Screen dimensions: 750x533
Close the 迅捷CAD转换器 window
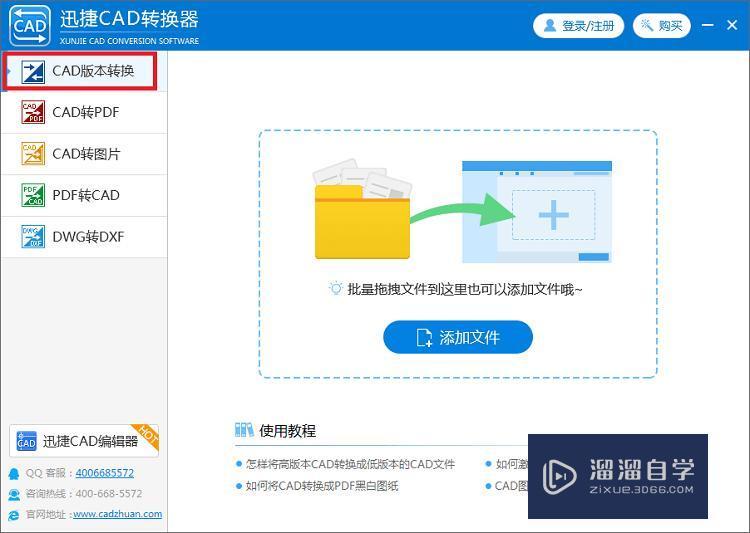[x=732, y=25]
